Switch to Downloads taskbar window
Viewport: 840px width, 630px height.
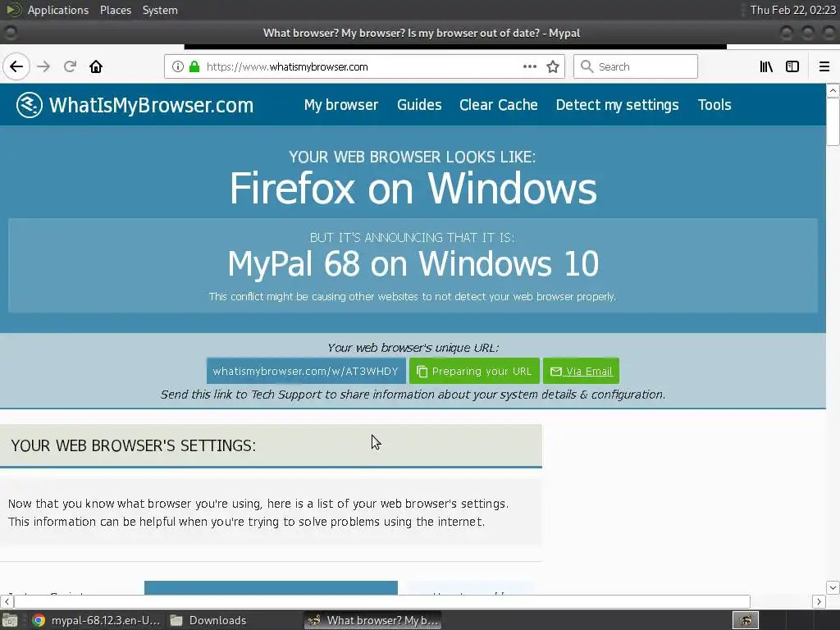208,620
